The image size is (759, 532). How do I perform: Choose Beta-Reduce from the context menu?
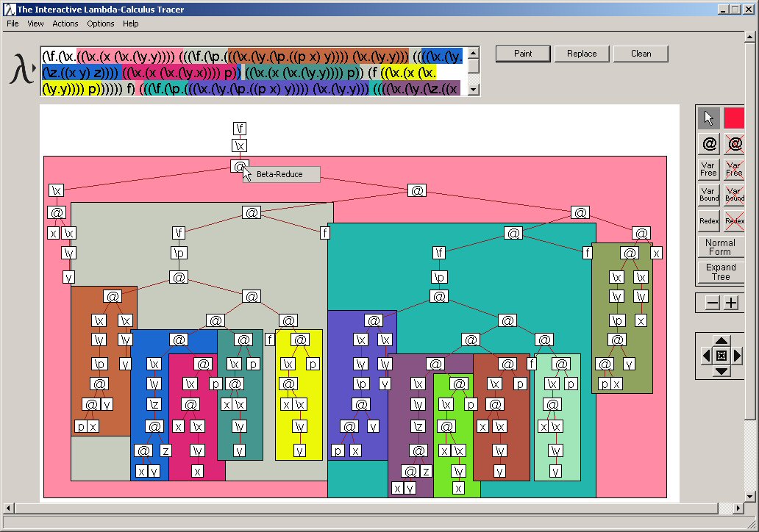coord(280,175)
